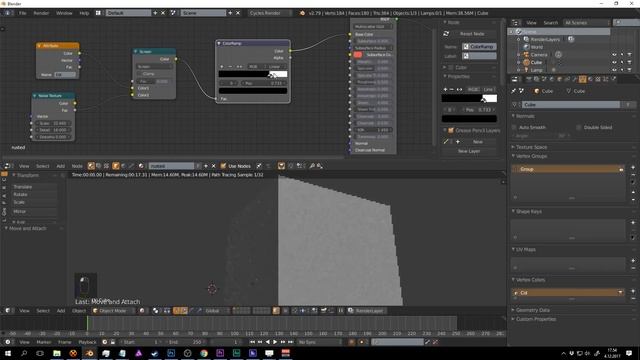Image resolution: width=640 pixels, height=360 pixels.
Task: Open Chrome from Windows taskbar
Action: click(x=204, y=353)
